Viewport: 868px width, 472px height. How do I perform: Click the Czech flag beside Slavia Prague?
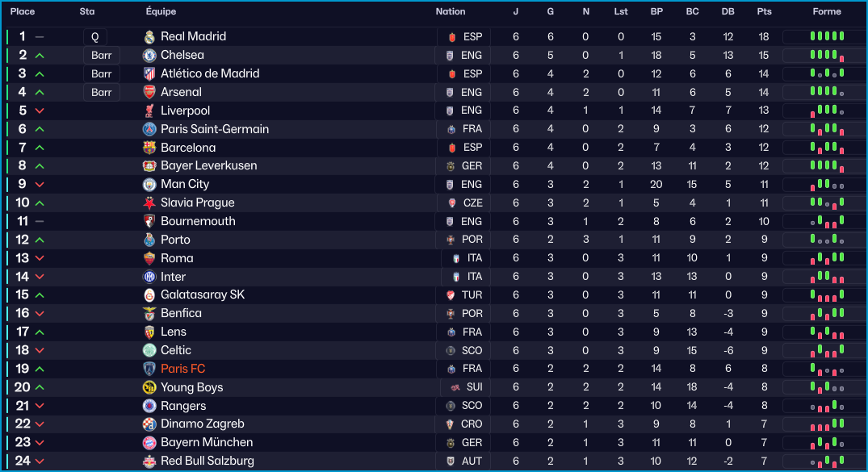click(x=451, y=203)
